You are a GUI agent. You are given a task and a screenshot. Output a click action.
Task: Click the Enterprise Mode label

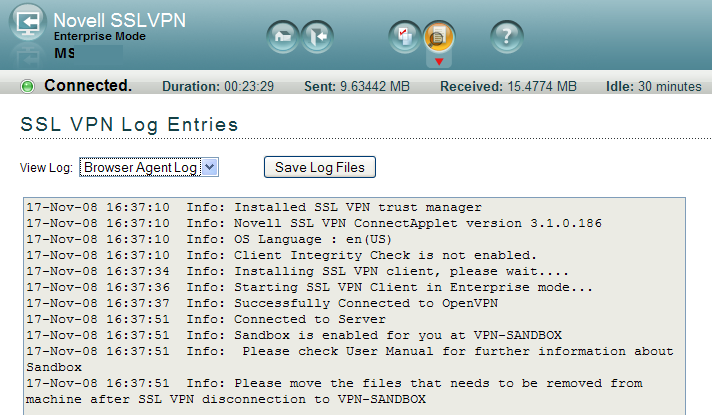click(99, 37)
